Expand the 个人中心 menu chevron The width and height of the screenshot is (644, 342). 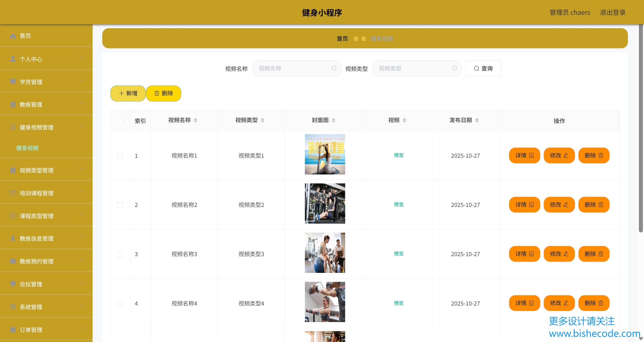click(x=82, y=58)
